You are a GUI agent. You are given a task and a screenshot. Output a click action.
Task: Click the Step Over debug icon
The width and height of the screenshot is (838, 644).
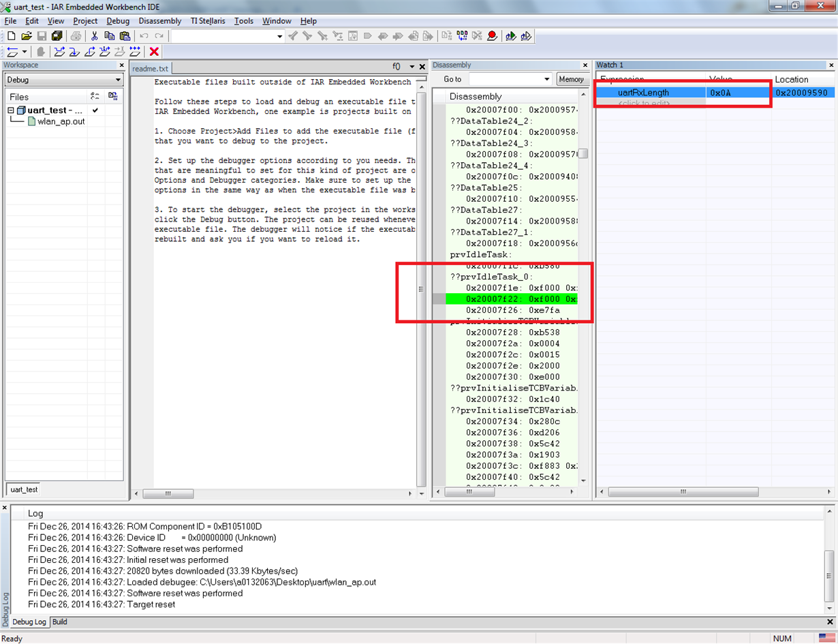(59, 52)
